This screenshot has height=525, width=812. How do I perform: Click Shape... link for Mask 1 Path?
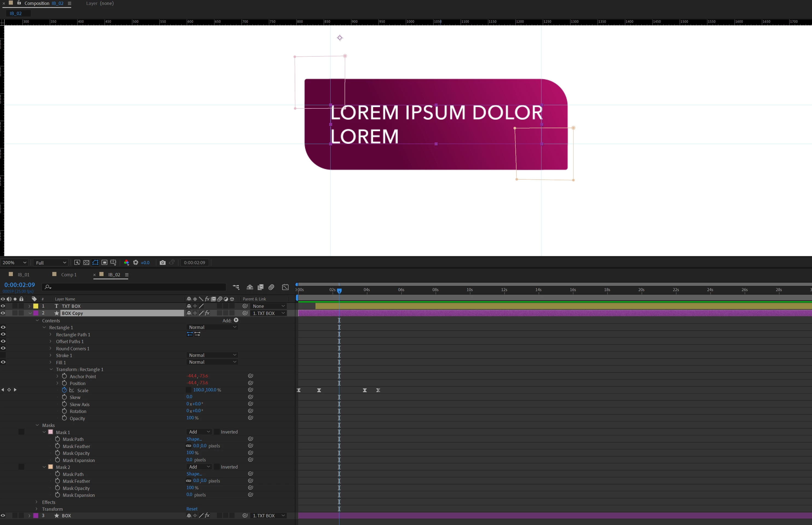tap(194, 439)
